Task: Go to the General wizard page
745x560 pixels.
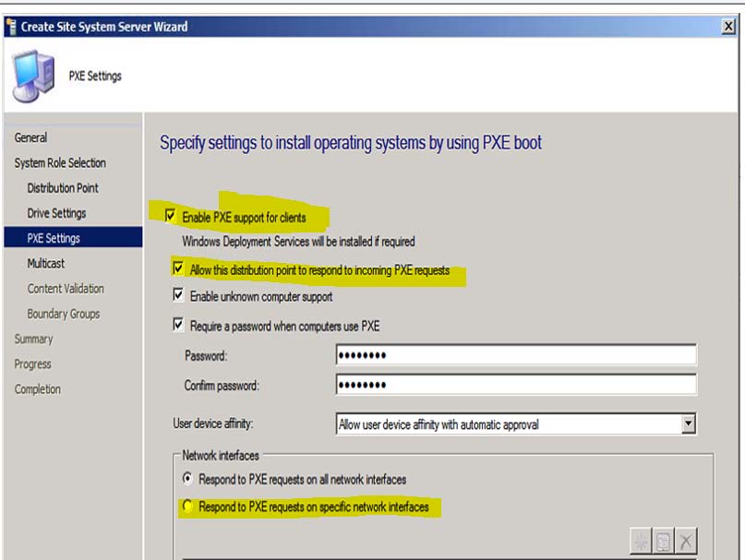Action: pyautogui.click(x=30, y=137)
